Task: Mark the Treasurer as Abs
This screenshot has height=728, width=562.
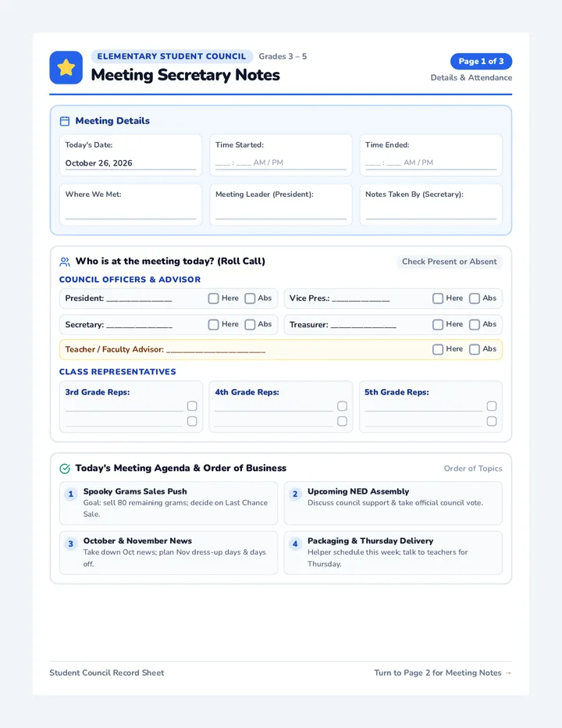Action: (x=475, y=324)
